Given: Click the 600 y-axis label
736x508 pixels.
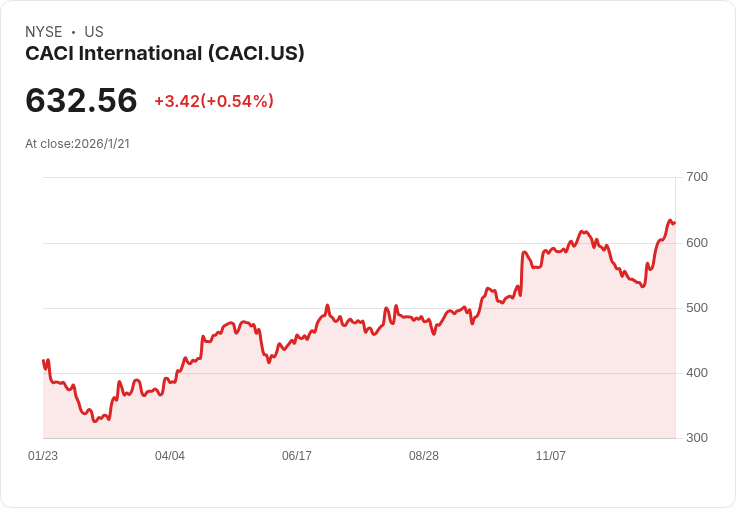Looking at the screenshot, I should 697,243.
